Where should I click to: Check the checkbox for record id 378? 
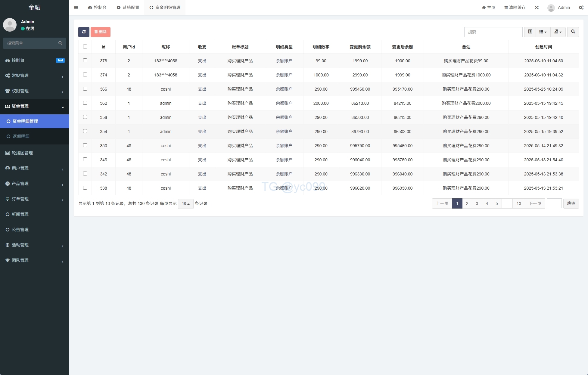(85, 60)
